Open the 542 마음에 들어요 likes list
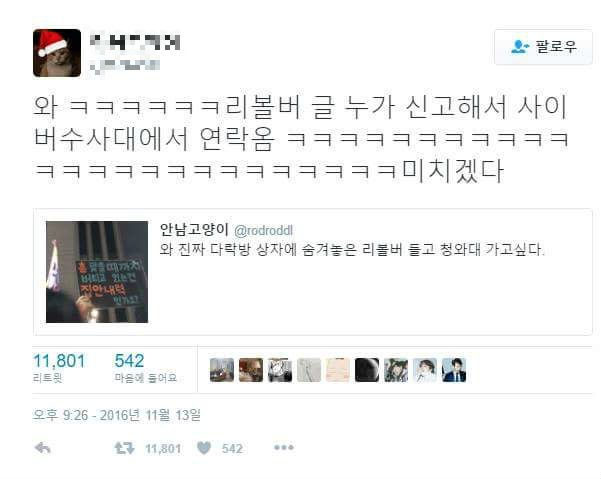This screenshot has height=479, width=601. 146,367
